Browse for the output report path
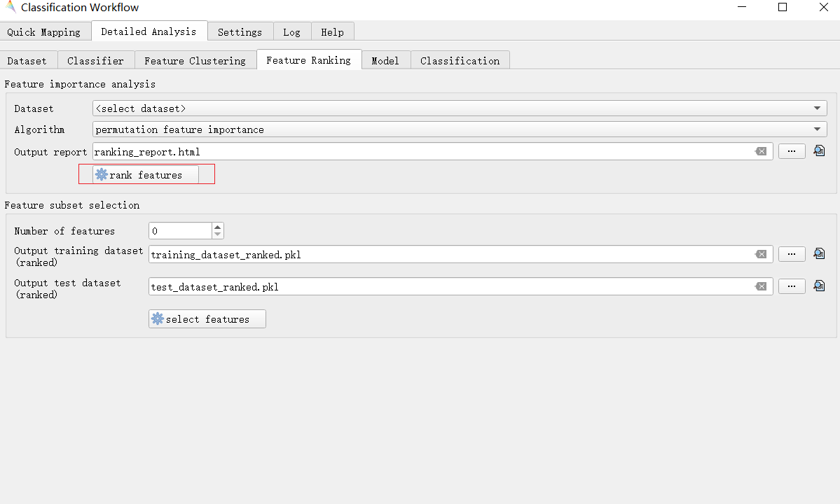Screen dimensions: 840x504 tap(792, 151)
